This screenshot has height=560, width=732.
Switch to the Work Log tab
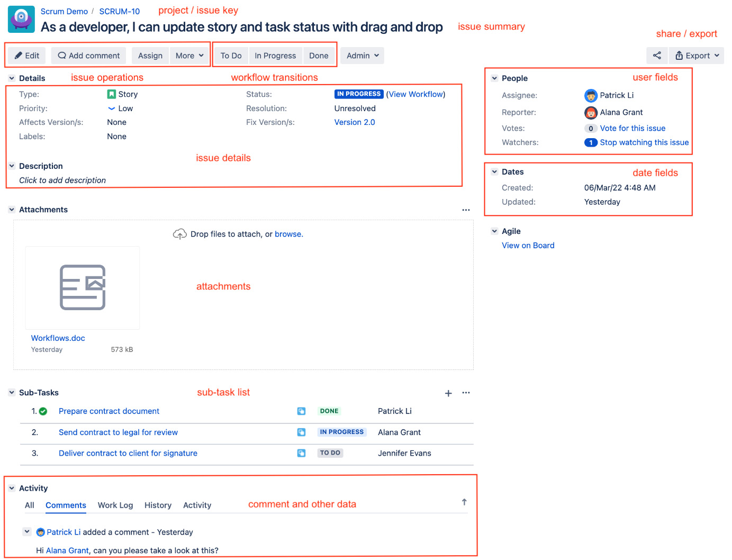point(115,505)
